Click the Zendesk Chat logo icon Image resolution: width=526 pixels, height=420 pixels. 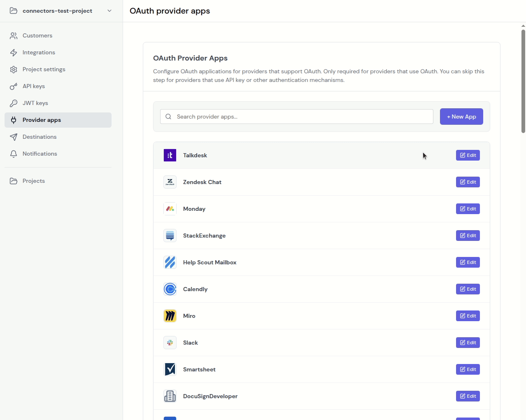[170, 182]
